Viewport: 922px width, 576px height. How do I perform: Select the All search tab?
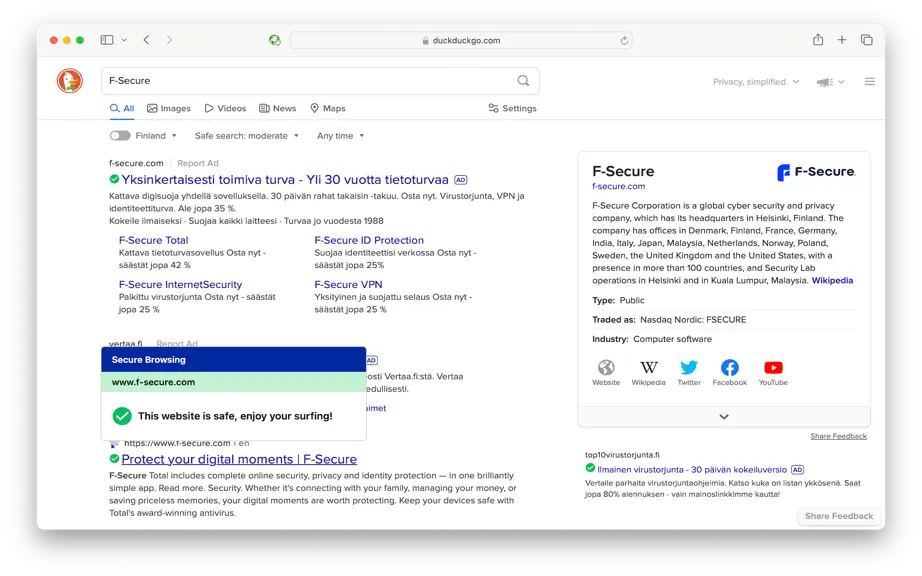pos(122,108)
